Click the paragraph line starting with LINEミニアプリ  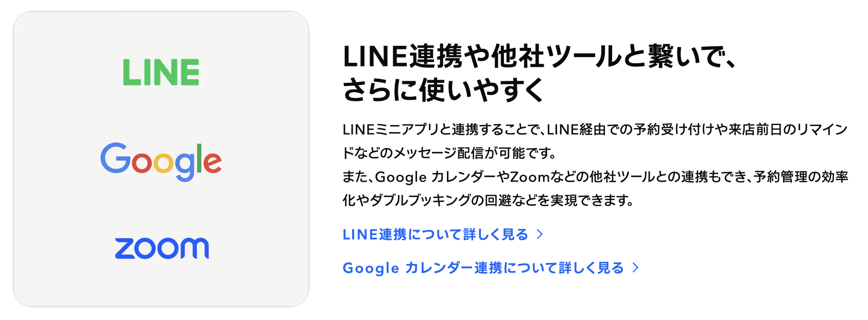(595, 130)
